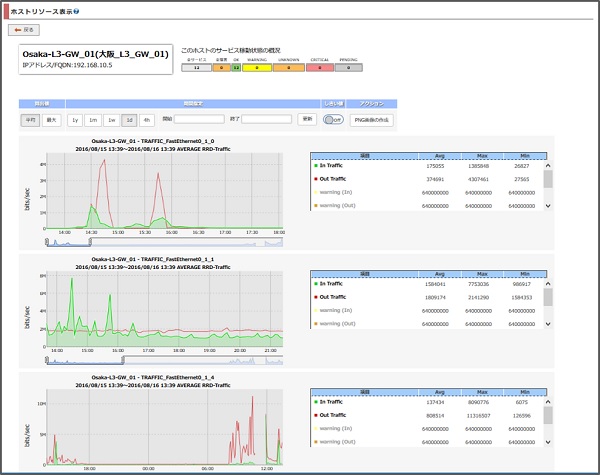Click the red Out Traffic legend marker in second table
The image size is (600, 475).
tap(316, 297)
